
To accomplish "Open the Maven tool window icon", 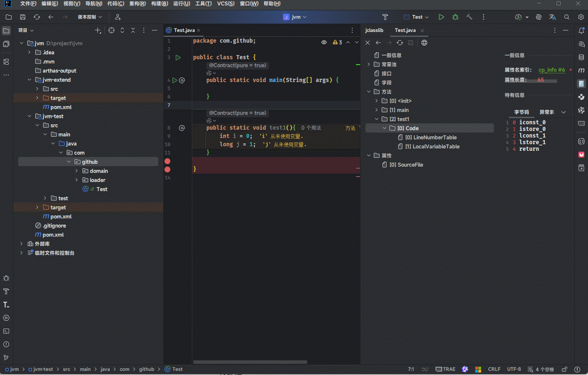I will coord(581,70).
